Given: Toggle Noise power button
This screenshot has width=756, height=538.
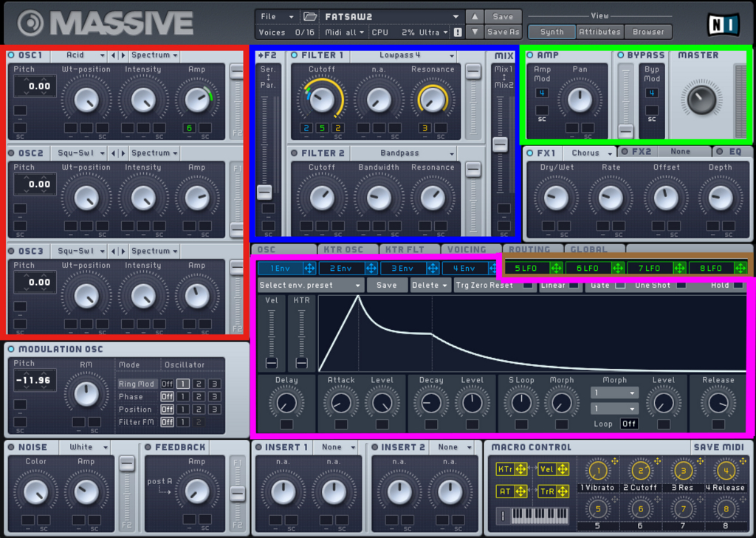Looking at the screenshot, I should click(x=11, y=447).
